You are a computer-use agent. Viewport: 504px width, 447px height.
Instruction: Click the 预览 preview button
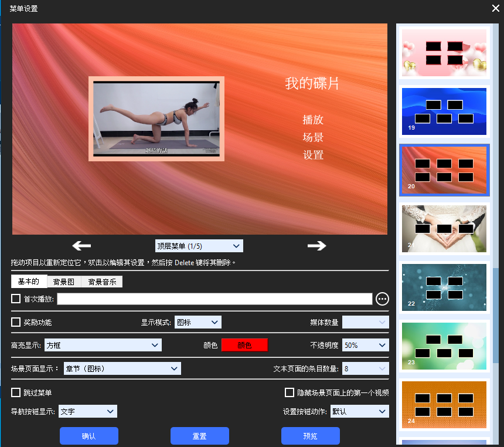(x=310, y=436)
